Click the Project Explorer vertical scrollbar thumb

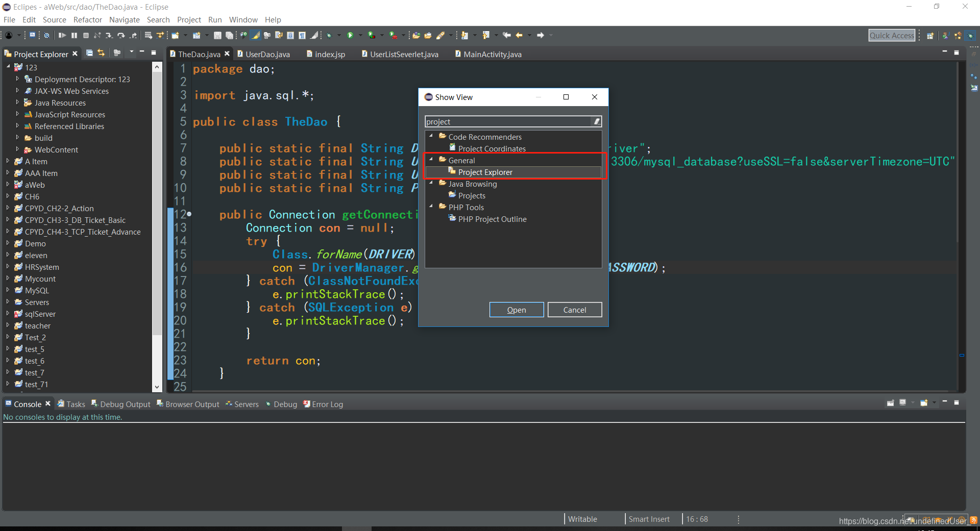pos(157,204)
